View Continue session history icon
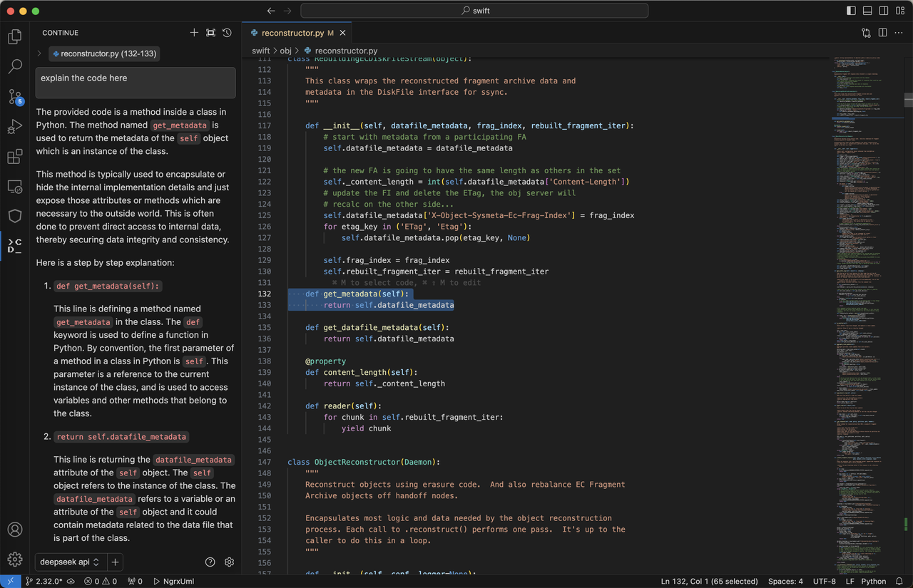 pyautogui.click(x=227, y=33)
